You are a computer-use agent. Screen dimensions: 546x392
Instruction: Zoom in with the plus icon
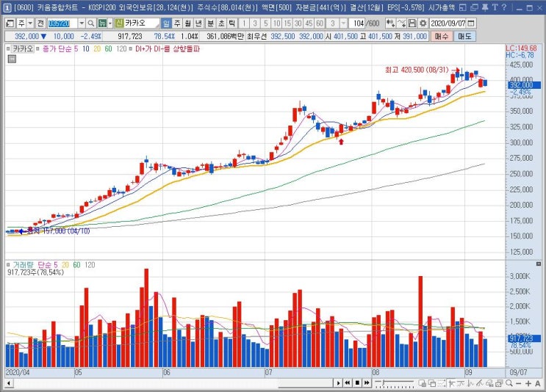[x=528, y=383]
